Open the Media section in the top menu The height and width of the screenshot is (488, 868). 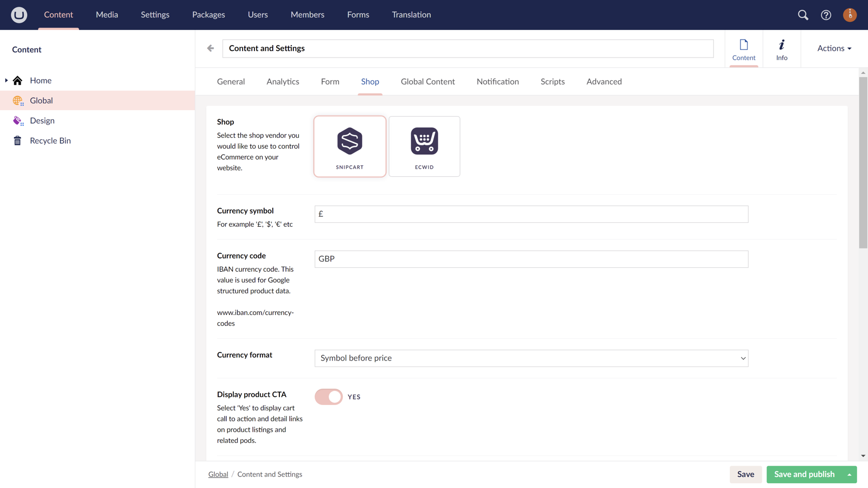pos(107,15)
